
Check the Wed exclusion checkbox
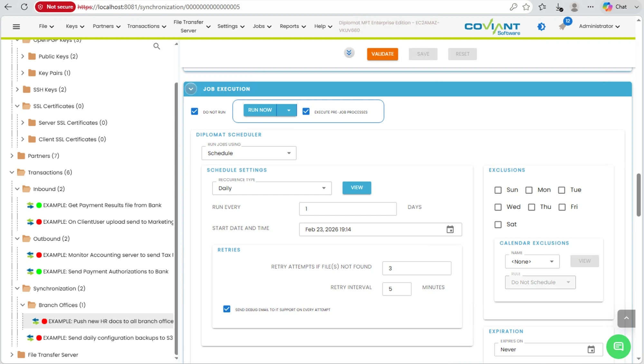click(498, 207)
